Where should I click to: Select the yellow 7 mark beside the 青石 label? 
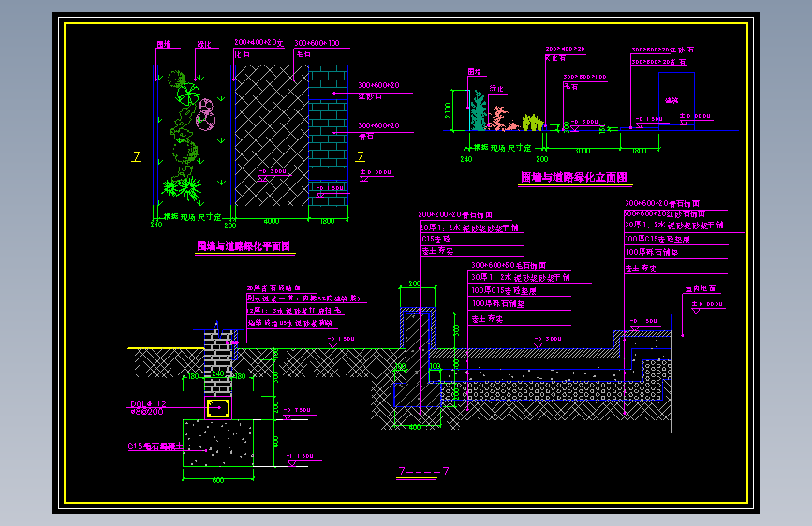(361, 156)
